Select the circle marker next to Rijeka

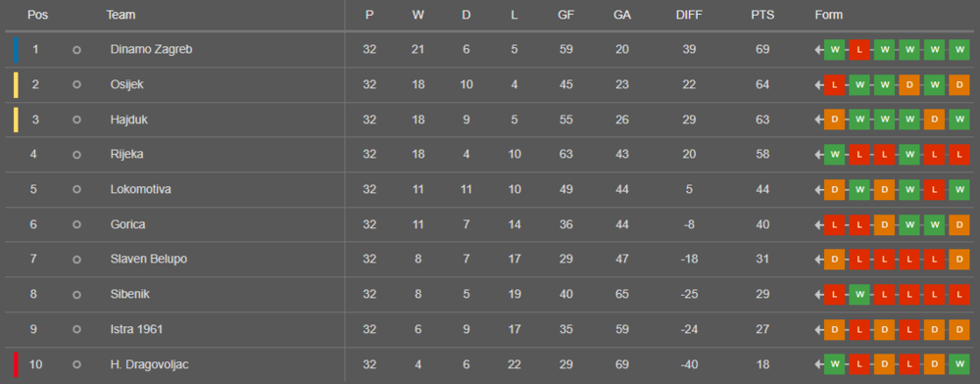click(x=76, y=155)
